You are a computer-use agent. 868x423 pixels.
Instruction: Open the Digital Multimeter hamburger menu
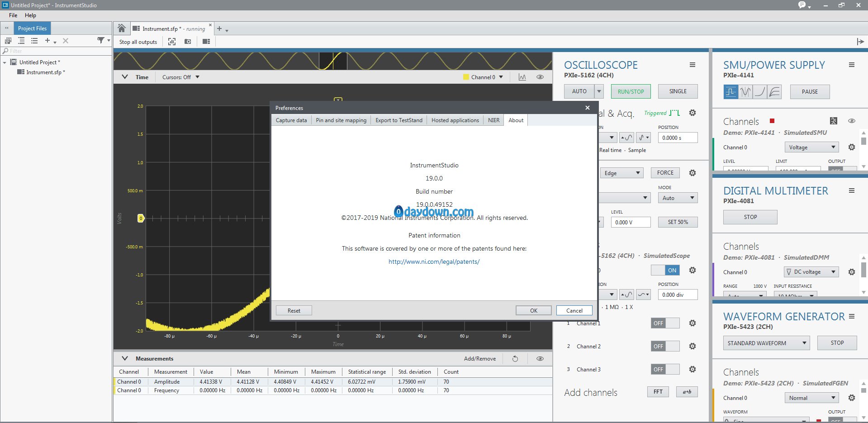[x=852, y=191]
